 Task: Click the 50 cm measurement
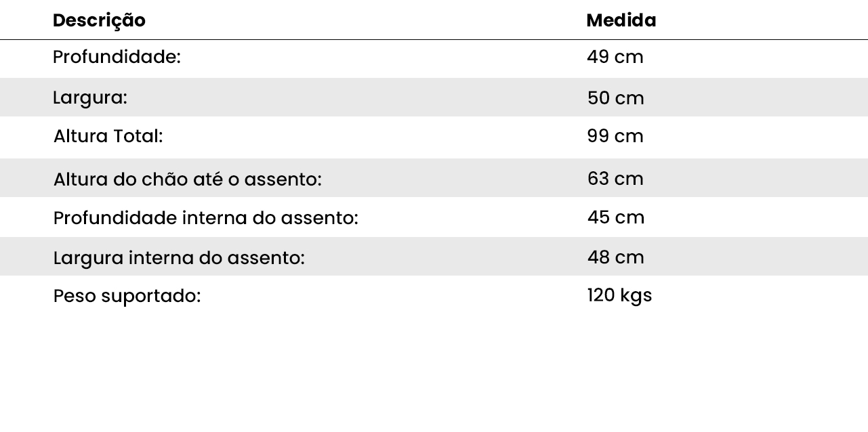point(615,98)
